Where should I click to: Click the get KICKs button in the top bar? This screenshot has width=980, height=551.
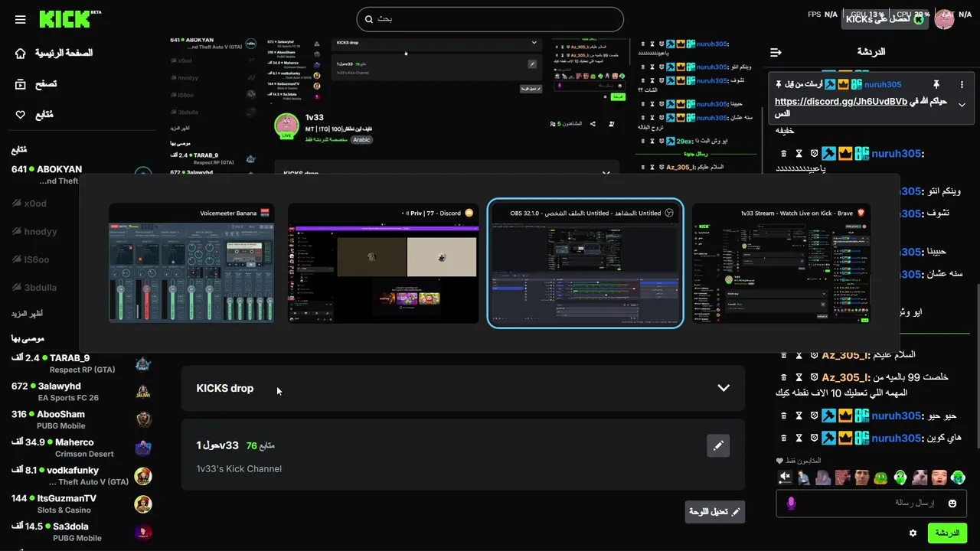pyautogui.click(x=884, y=19)
